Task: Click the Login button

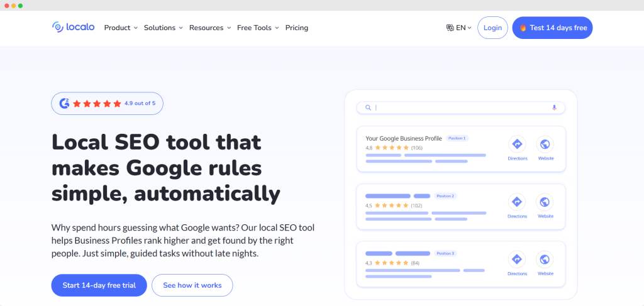Action: click(492, 28)
